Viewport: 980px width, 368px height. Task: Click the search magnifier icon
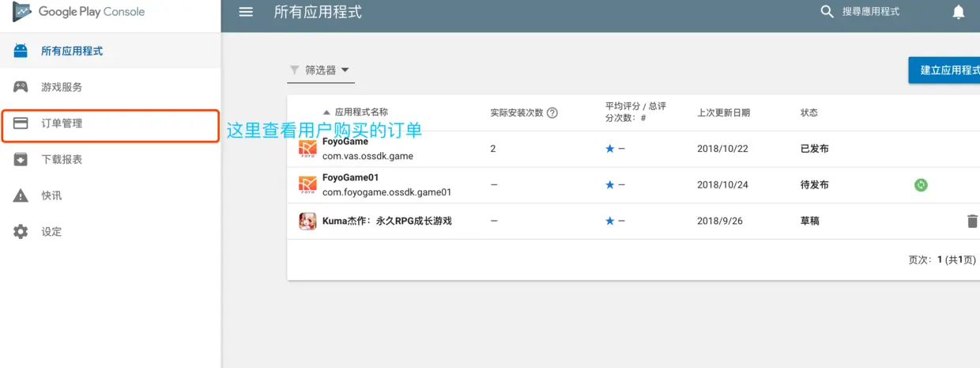[827, 12]
